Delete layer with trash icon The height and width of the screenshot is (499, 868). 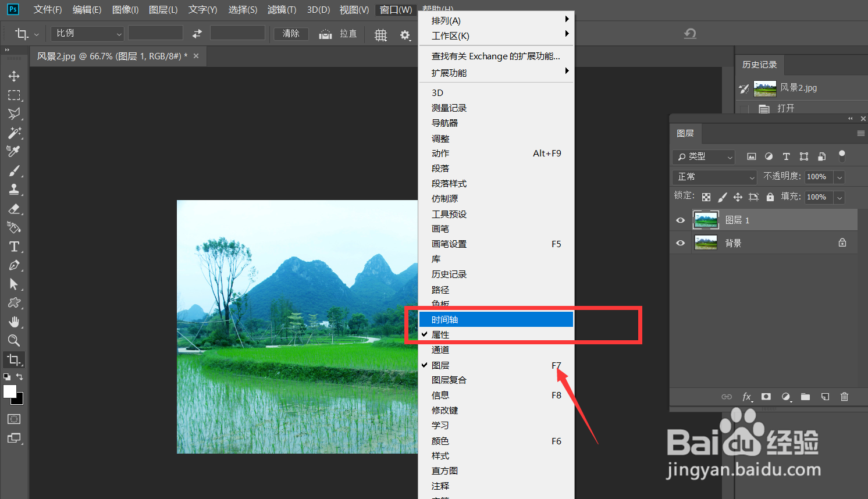[844, 397]
